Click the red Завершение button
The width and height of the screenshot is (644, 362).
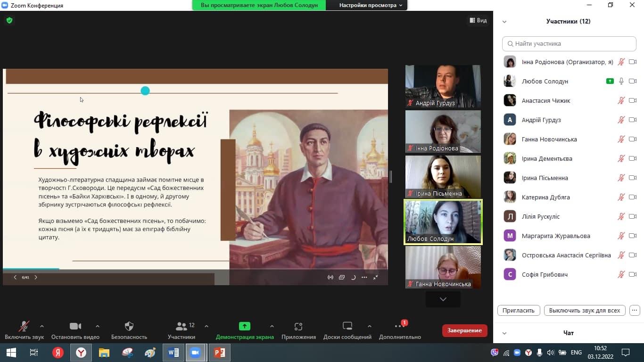click(x=464, y=330)
